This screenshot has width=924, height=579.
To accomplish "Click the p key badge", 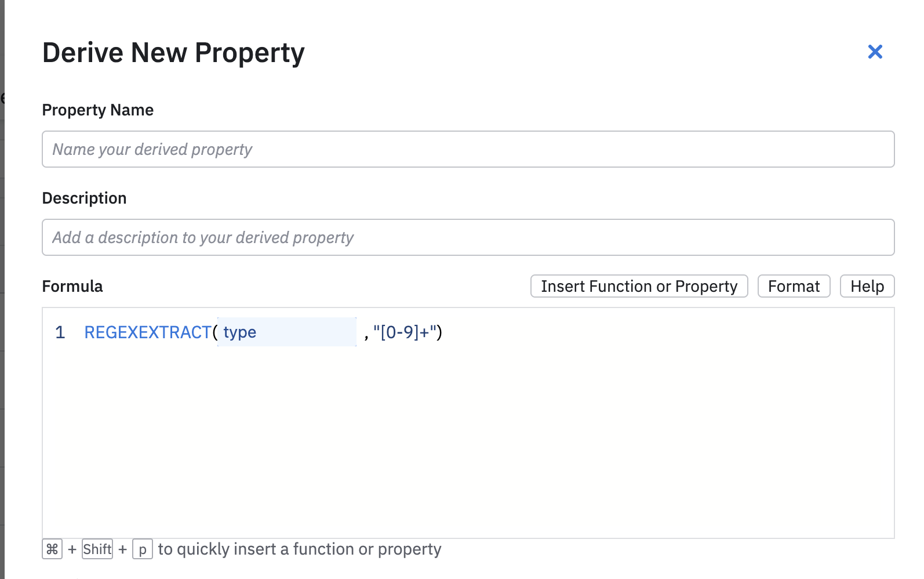I will point(143,549).
